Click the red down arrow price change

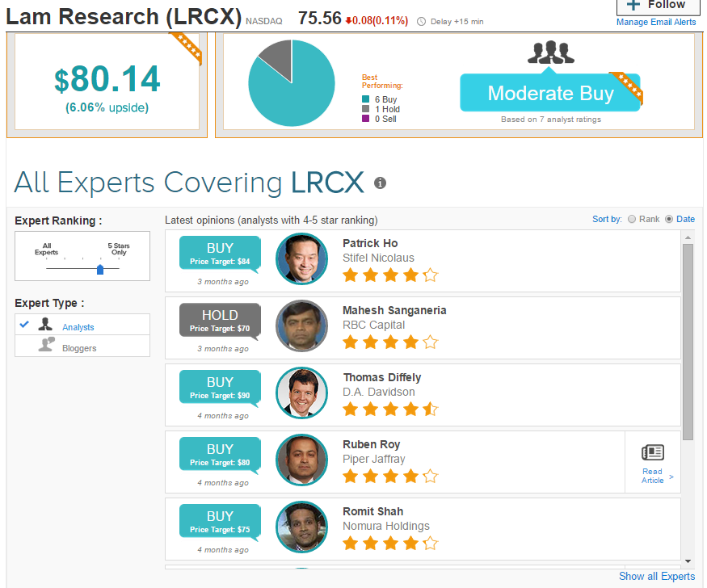tap(348, 21)
